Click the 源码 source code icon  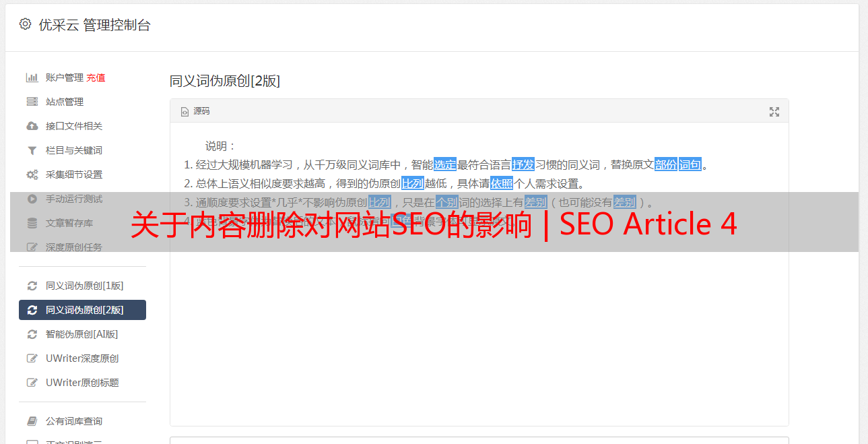point(185,112)
